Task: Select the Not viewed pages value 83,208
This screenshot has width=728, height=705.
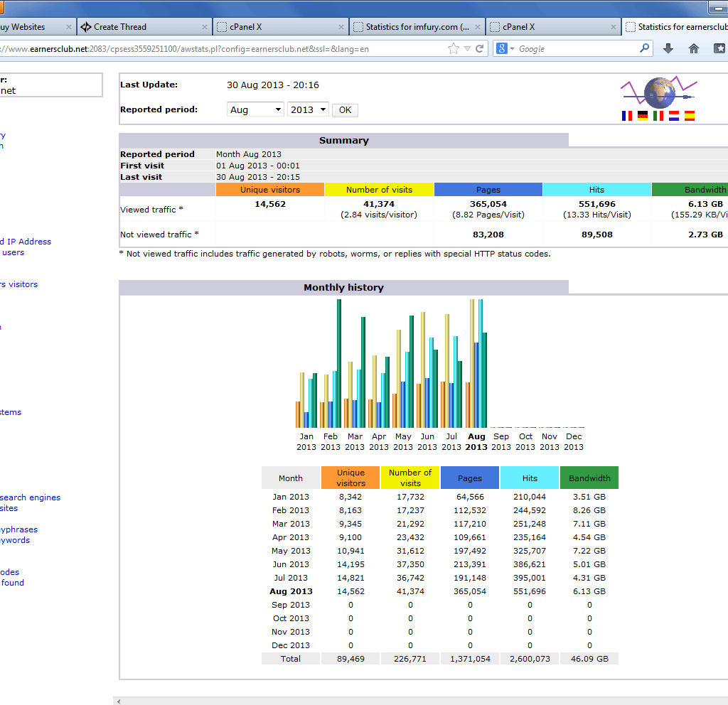Action: click(488, 235)
